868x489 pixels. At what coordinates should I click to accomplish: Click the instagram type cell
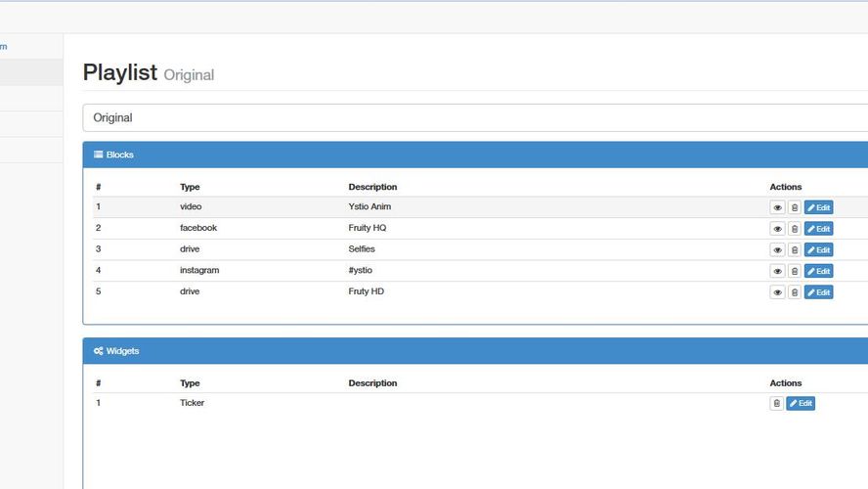click(x=199, y=270)
